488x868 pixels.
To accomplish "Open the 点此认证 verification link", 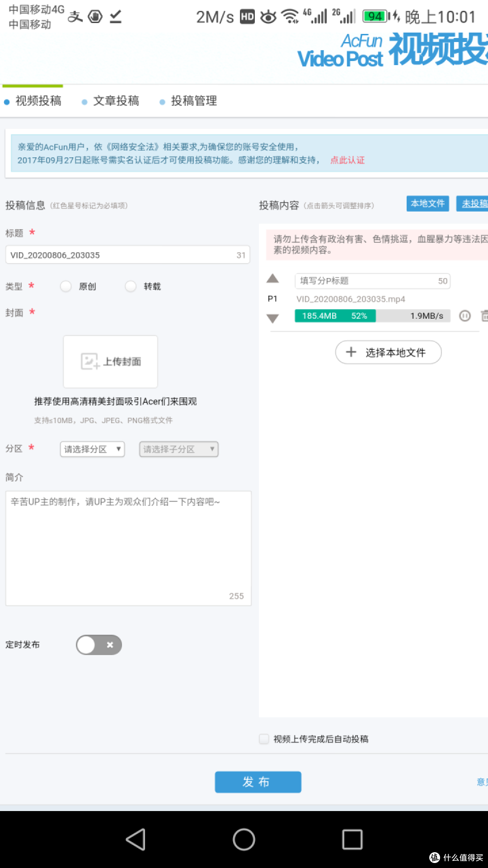I will tap(347, 160).
